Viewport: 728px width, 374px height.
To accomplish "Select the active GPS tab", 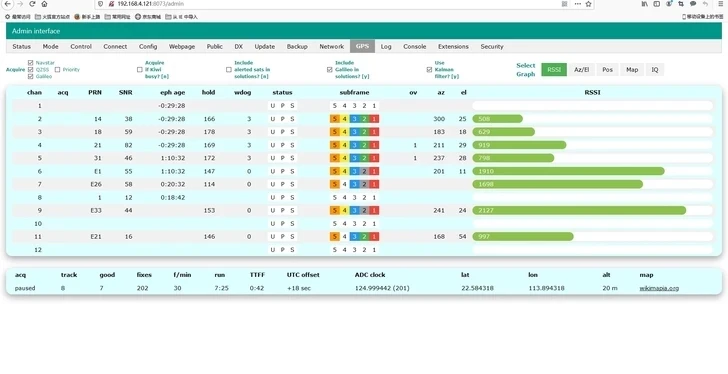I will tap(362, 46).
